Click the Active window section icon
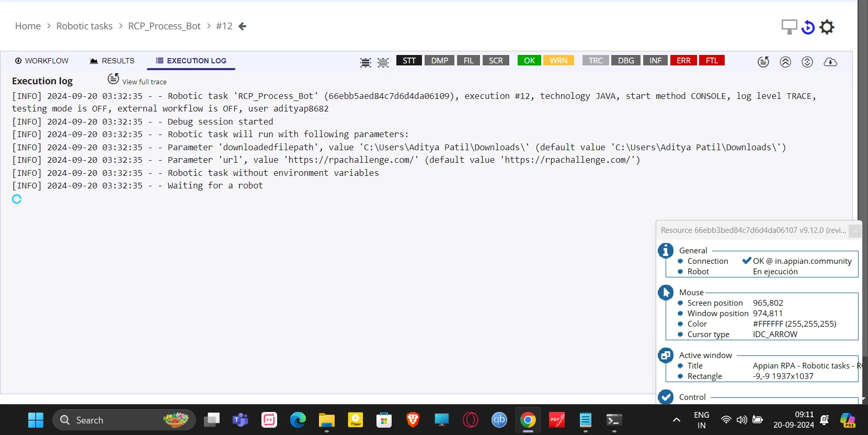This screenshot has height=435, width=868. 666,355
